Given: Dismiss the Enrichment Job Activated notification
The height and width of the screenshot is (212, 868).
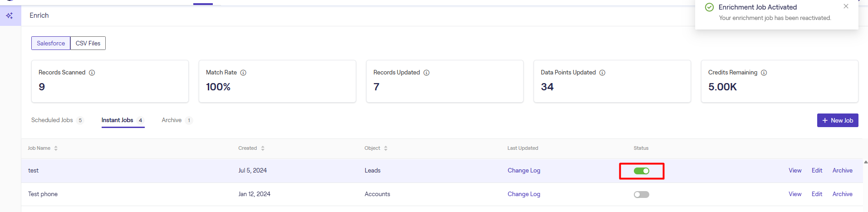Looking at the screenshot, I should coord(846,6).
